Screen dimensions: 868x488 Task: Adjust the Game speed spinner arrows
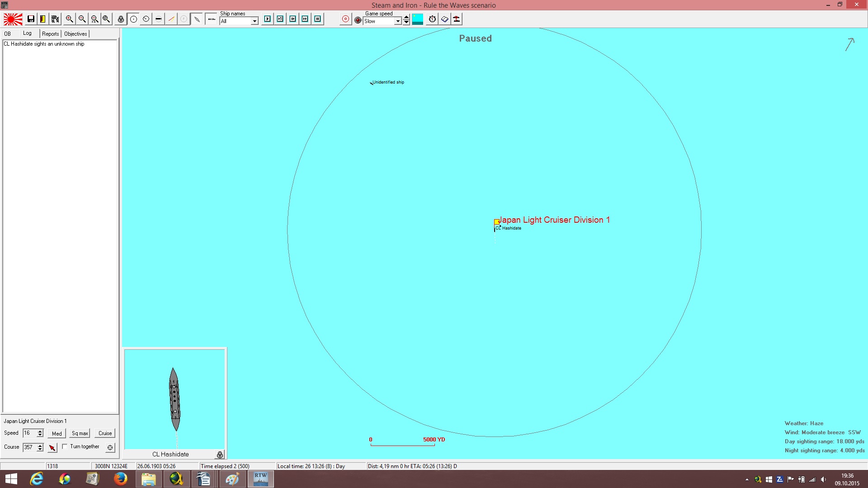click(406, 20)
